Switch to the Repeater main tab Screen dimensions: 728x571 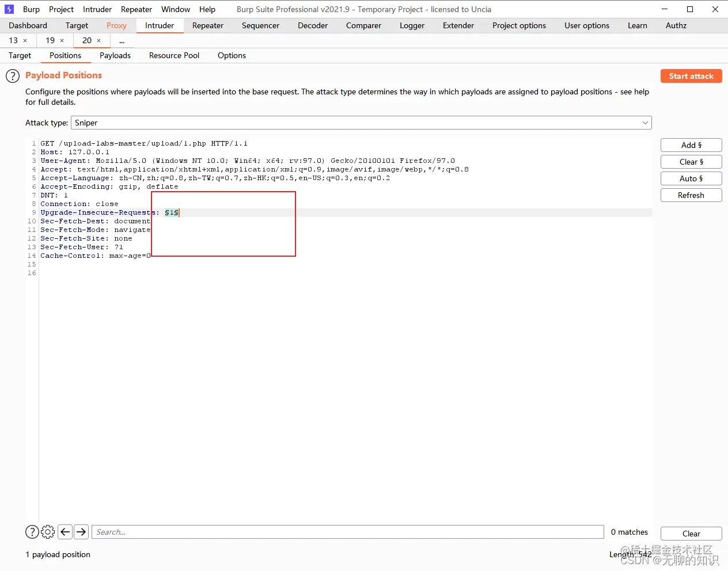[208, 25]
